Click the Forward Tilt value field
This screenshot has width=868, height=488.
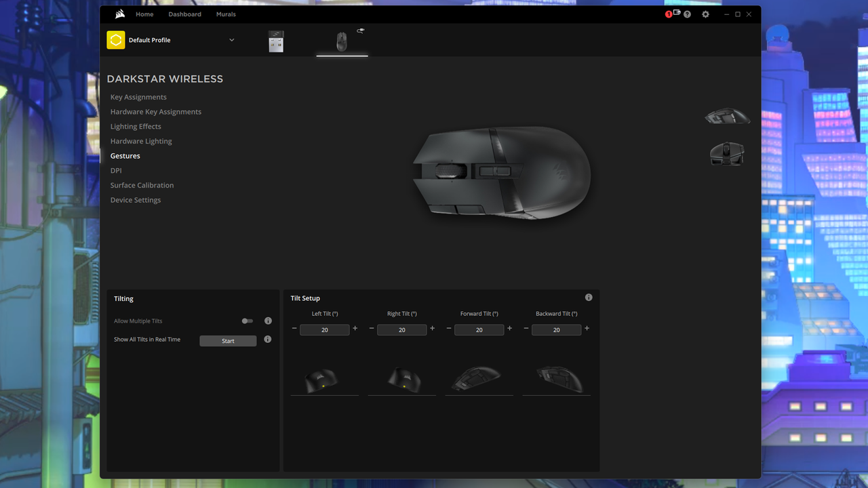479,329
